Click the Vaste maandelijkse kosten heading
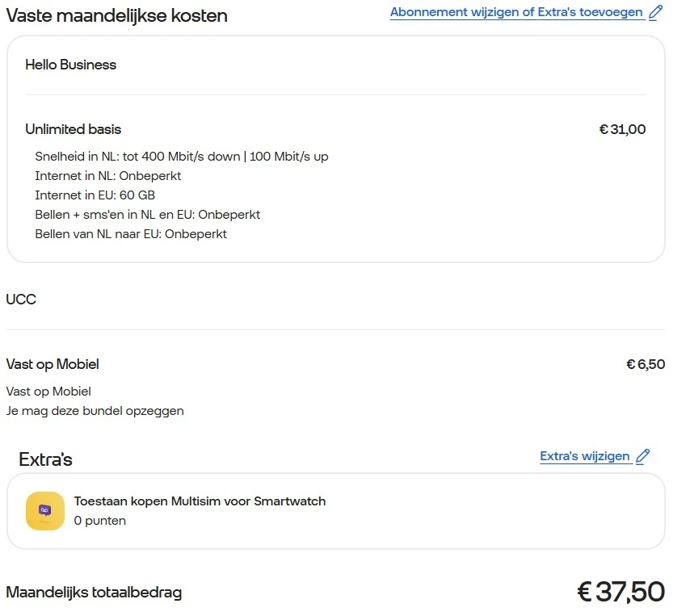Viewport: 690px width, 616px height. (x=116, y=15)
